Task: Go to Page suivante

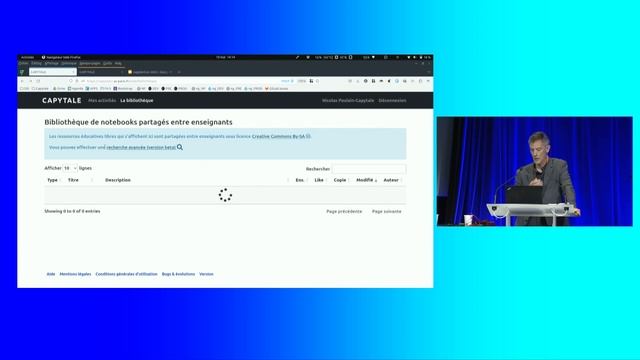Action: point(387,211)
